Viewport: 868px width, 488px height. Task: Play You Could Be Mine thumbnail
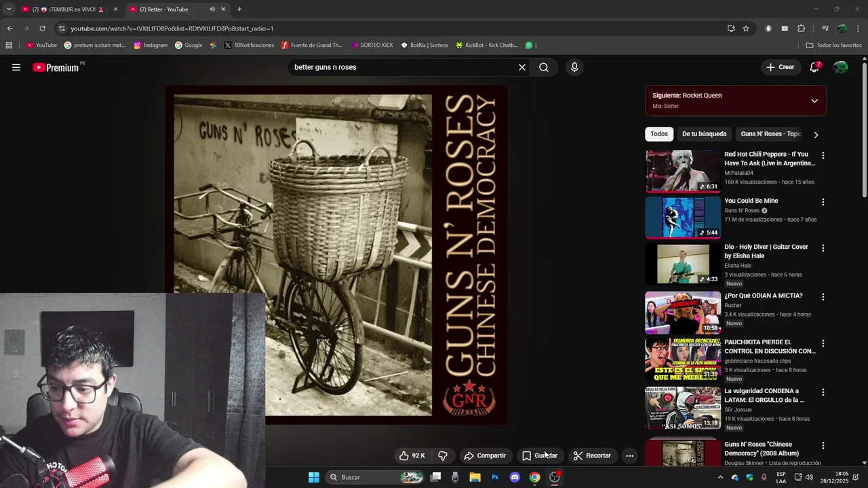(x=682, y=218)
